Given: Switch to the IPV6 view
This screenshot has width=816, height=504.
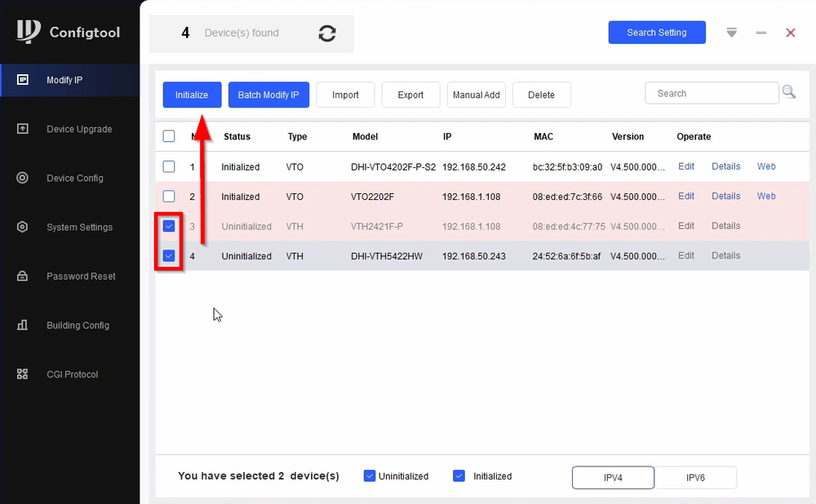Looking at the screenshot, I should click(x=696, y=478).
